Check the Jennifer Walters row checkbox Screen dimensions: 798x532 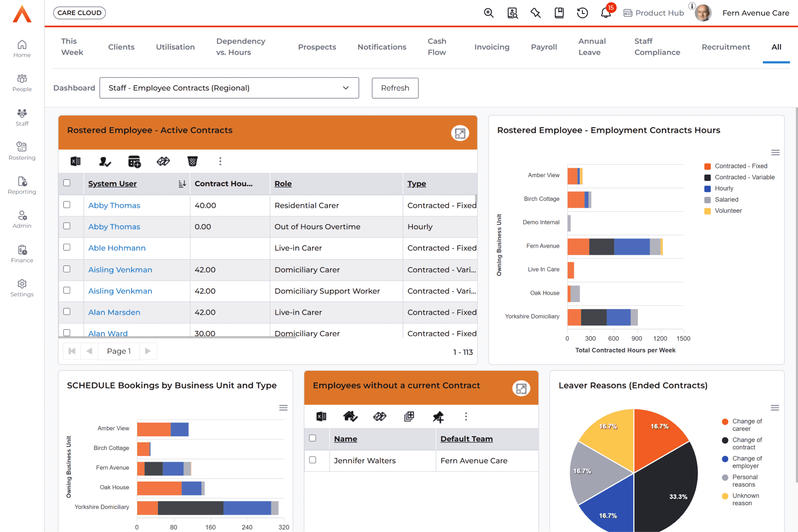(313, 460)
